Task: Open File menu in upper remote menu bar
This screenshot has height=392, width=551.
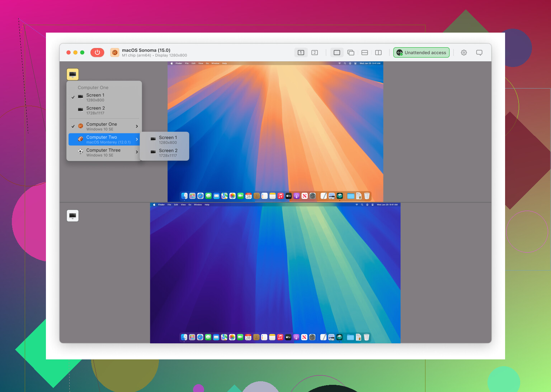Action: [187, 63]
